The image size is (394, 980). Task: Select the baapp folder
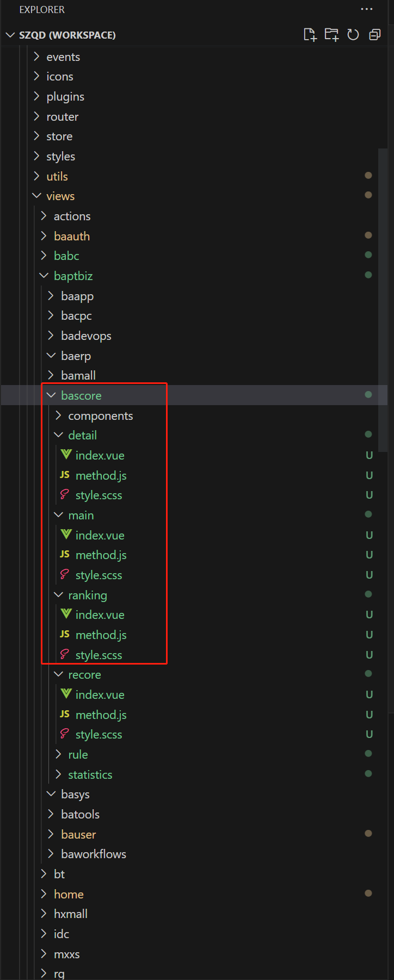(x=77, y=296)
